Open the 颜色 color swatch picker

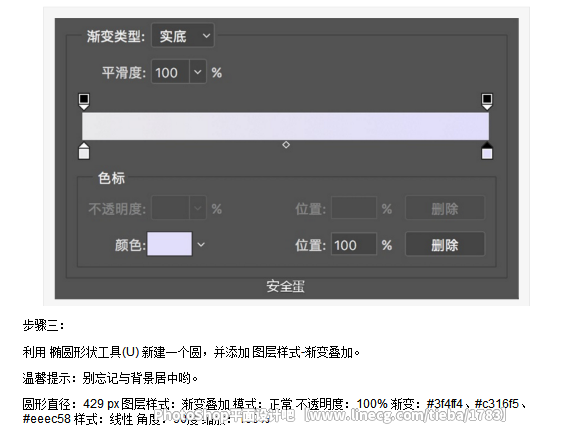click(x=170, y=244)
